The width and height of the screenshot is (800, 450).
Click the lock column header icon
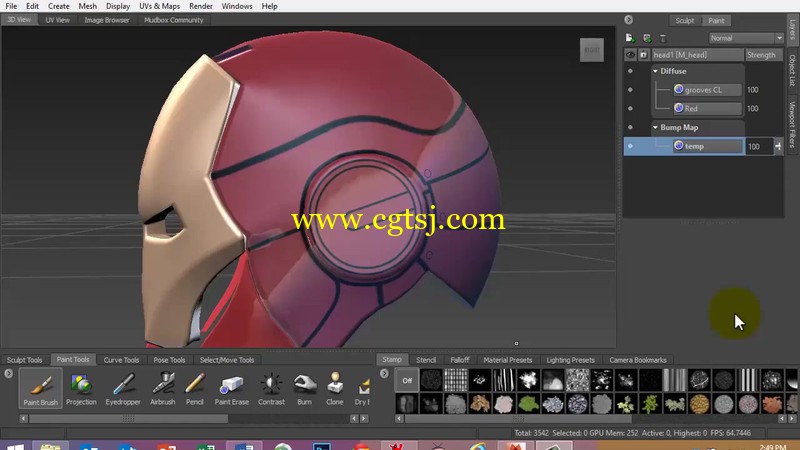click(x=644, y=55)
